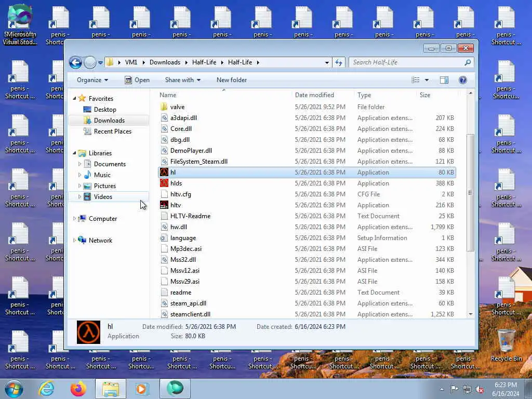
Task: Sort files by the Name column header
Action: (x=224, y=95)
